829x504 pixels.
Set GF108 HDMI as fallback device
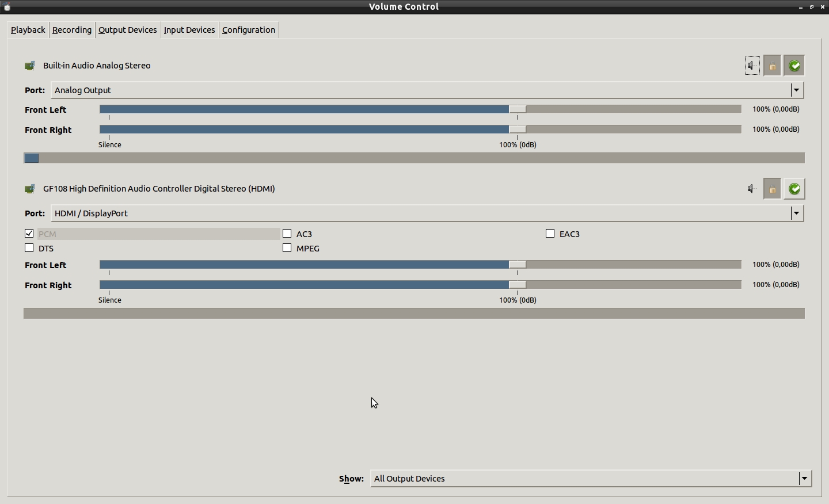coord(794,189)
